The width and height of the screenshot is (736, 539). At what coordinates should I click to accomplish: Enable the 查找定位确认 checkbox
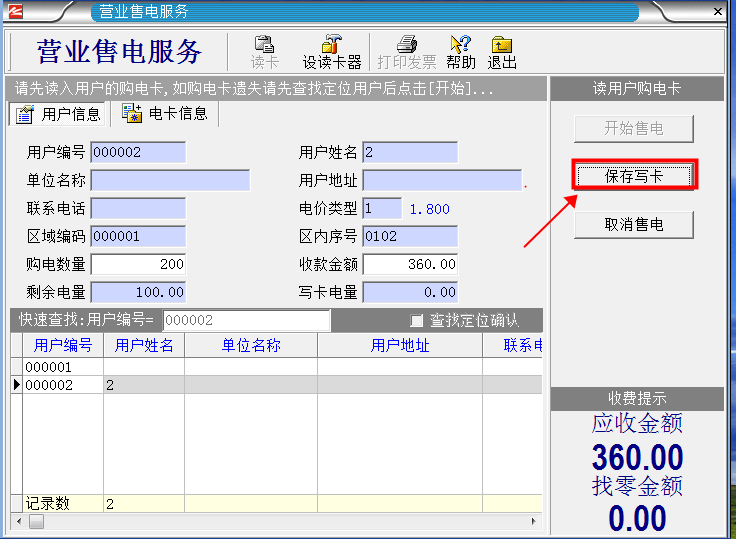[417, 321]
